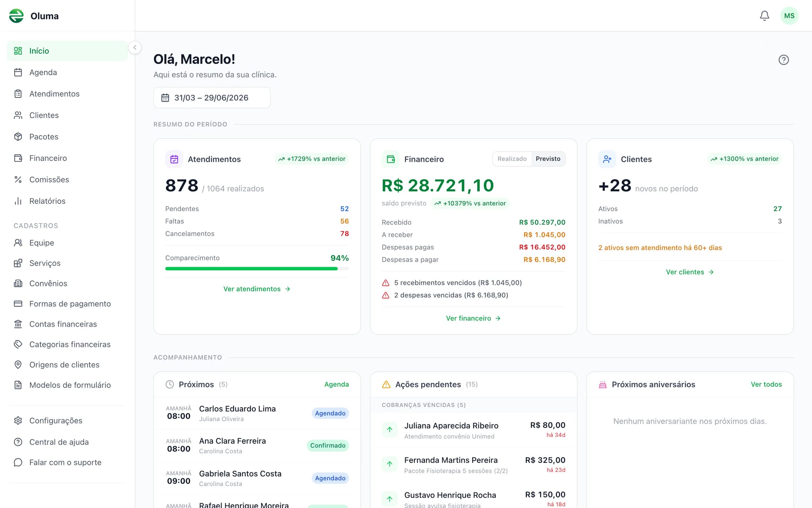This screenshot has width=812, height=508.
Task: Open the MS user avatar menu
Action: point(789,16)
